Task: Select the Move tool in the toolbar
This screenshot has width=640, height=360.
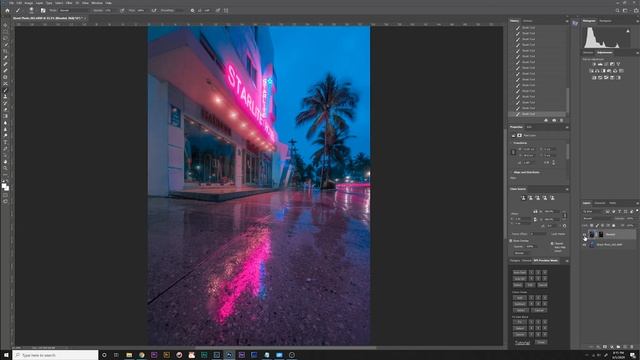Action: [5, 25]
